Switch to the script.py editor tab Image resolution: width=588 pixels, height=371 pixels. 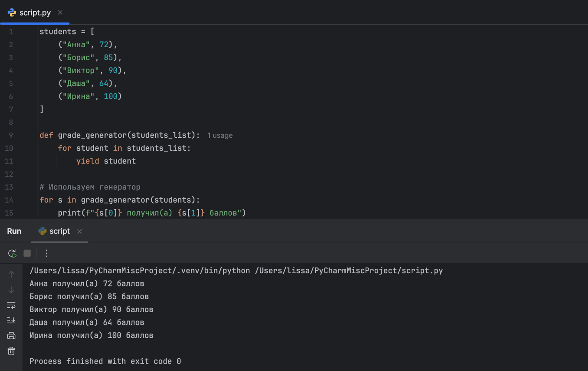(35, 13)
